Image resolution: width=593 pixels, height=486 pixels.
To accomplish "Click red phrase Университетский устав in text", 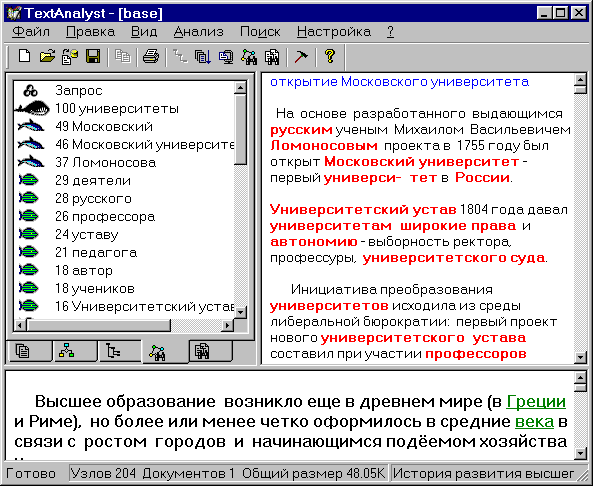I will click(x=363, y=209).
